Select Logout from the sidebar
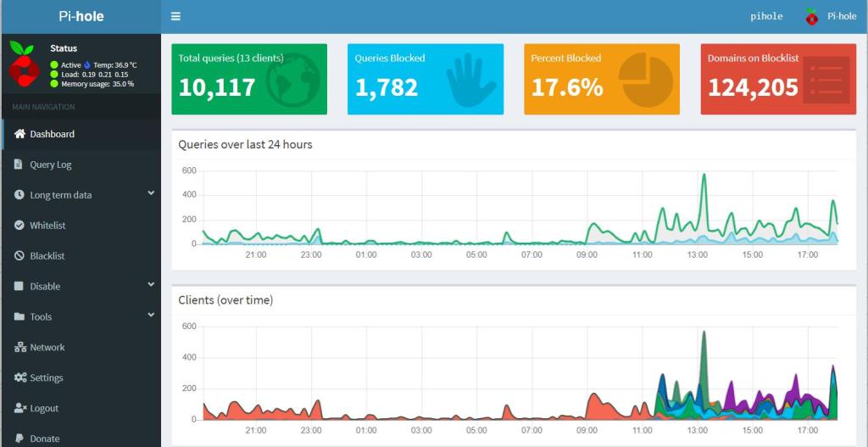The height and width of the screenshot is (447, 868). pyautogui.click(x=44, y=408)
